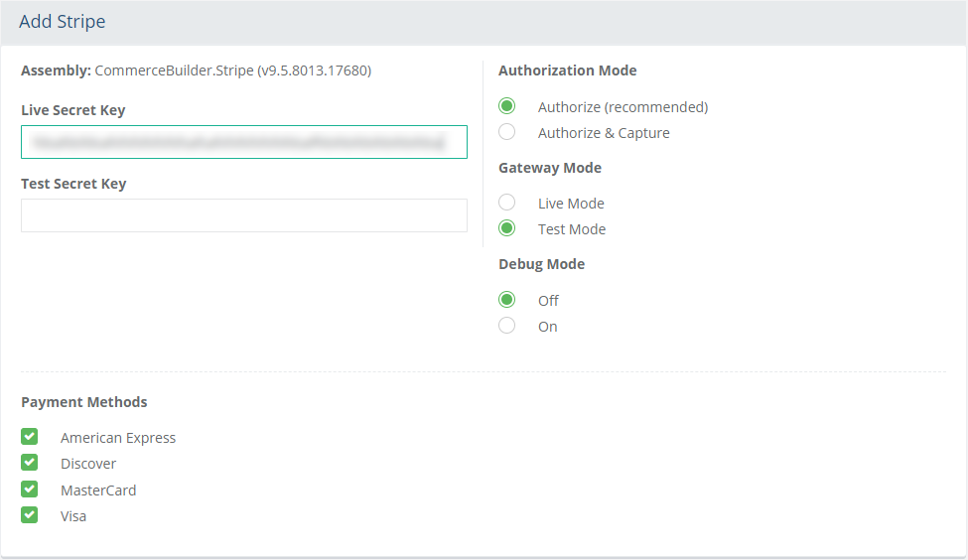
Task: Set Debug Mode to On
Action: coord(507,326)
